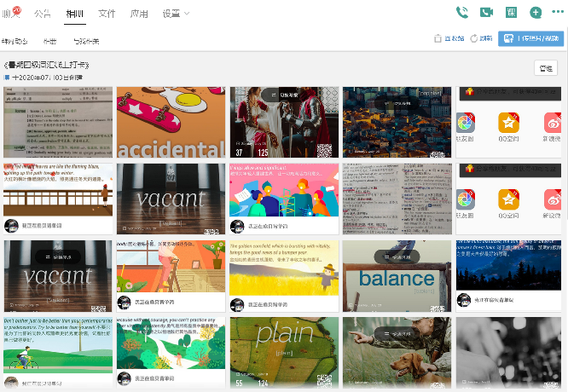568x392 pixels.
Task: Switch to the 公告 tab
Action: [x=42, y=14]
